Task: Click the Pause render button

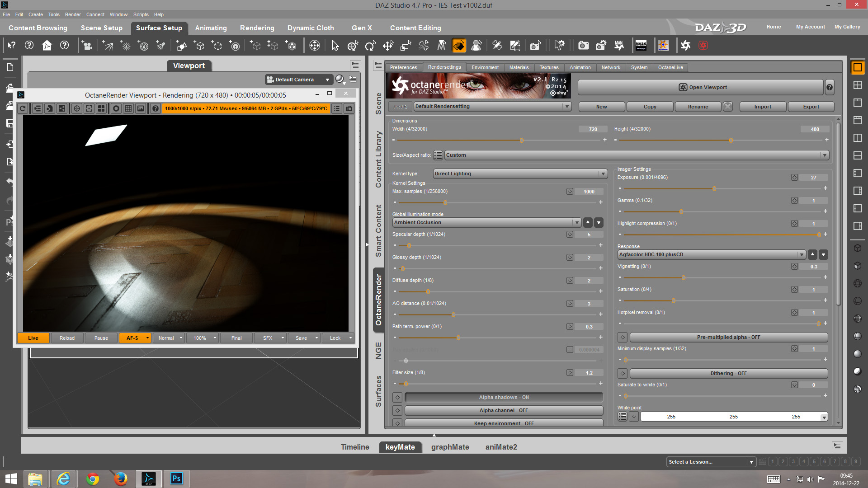Action: pyautogui.click(x=101, y=338)
